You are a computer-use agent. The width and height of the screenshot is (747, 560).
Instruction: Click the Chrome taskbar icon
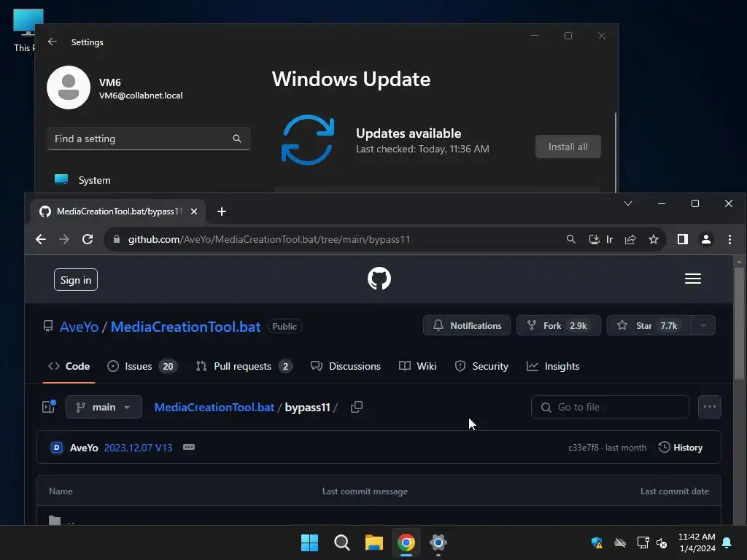(x=406, y=542)
